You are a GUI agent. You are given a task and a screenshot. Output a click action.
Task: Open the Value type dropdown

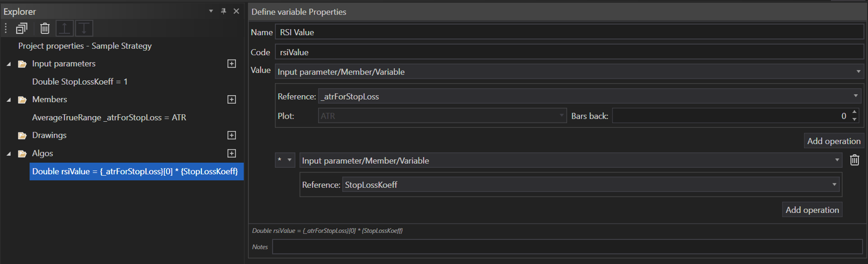[x=858, y=72]
